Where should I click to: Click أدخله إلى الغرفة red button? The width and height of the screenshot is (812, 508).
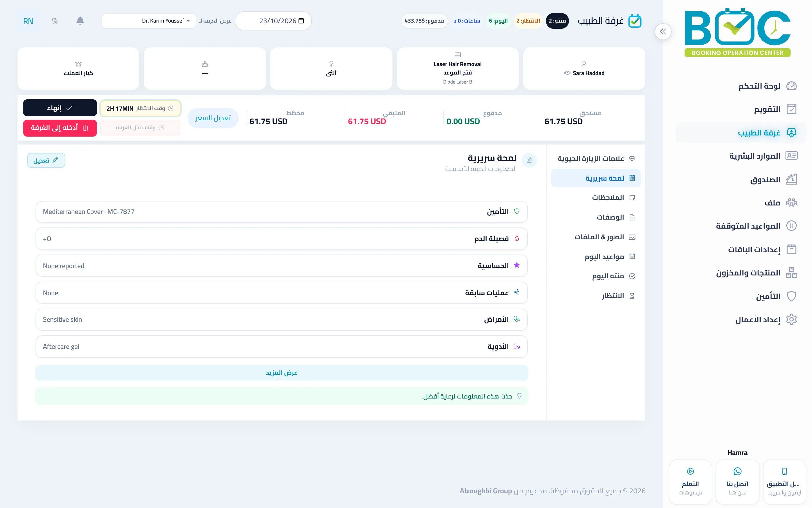click(x=60, y=128)
